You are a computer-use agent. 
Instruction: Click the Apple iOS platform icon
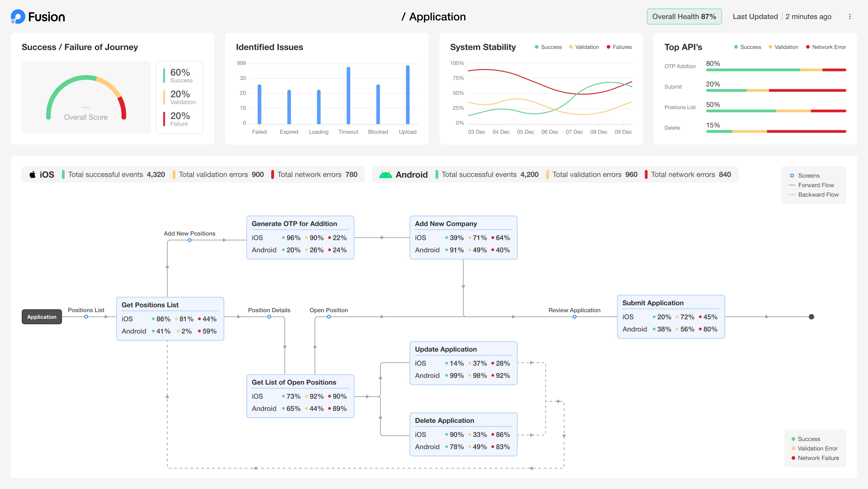32,174
